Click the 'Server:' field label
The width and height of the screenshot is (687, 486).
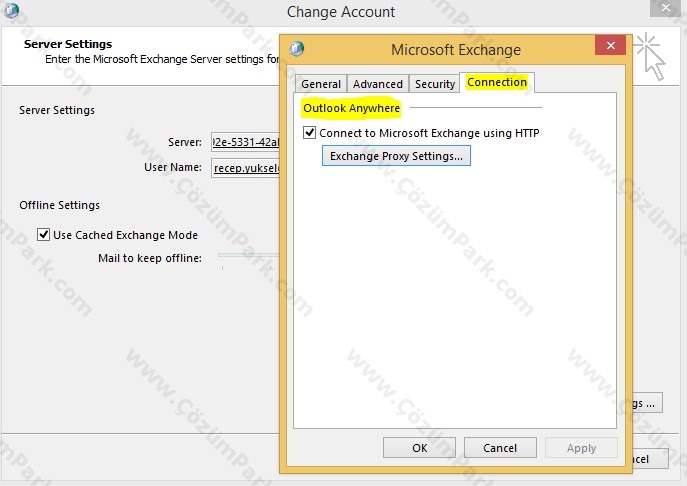[x=185, y=142]
